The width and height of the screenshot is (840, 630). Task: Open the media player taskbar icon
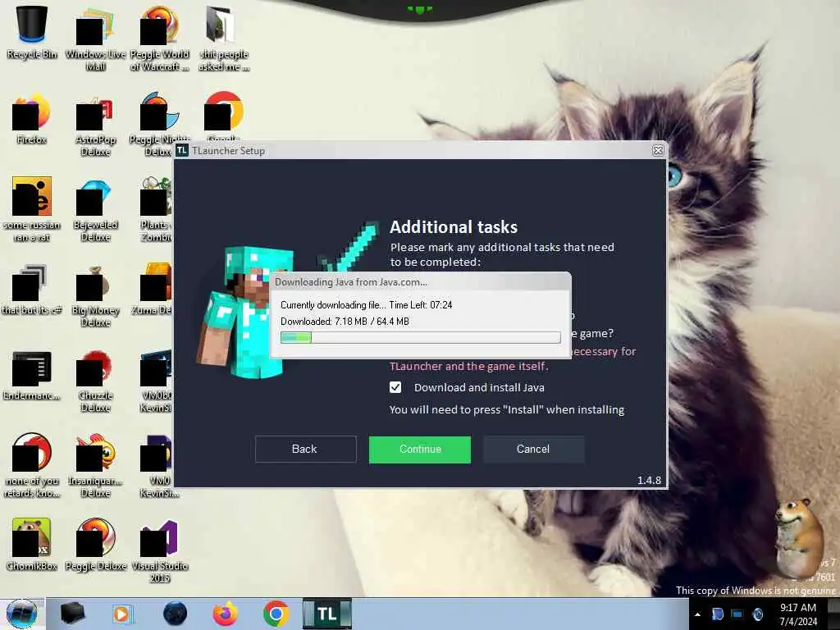122,614
